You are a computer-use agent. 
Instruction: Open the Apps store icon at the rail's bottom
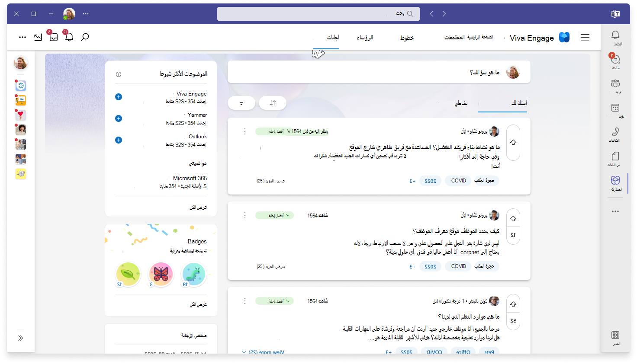(615, 335)
